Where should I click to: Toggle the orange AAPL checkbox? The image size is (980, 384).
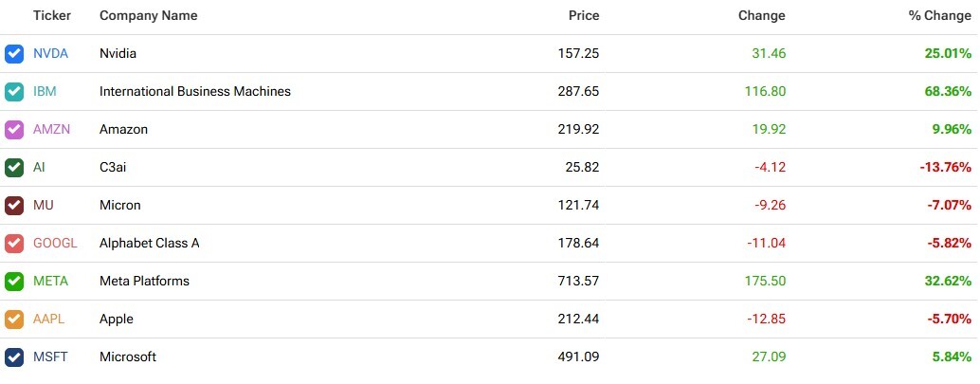click(x=14, y=320)
